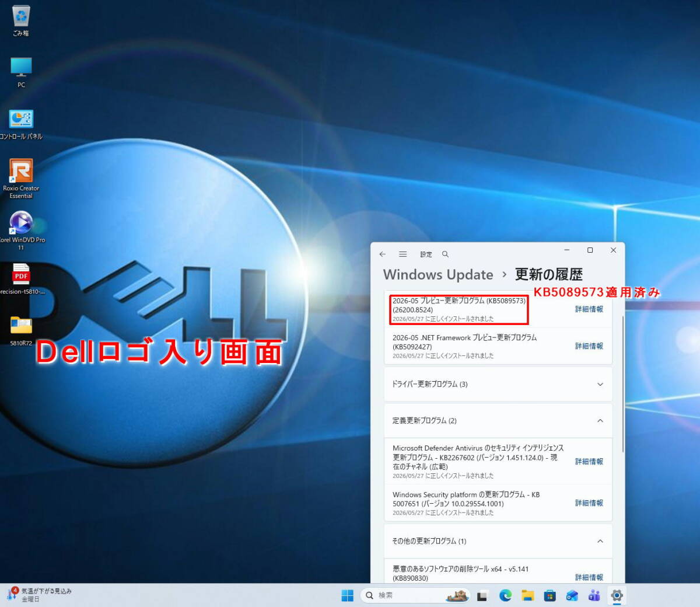
Task: Open the hamburger navigation menu in Settings
Action: pyautogui.click(x=402, y=254)
